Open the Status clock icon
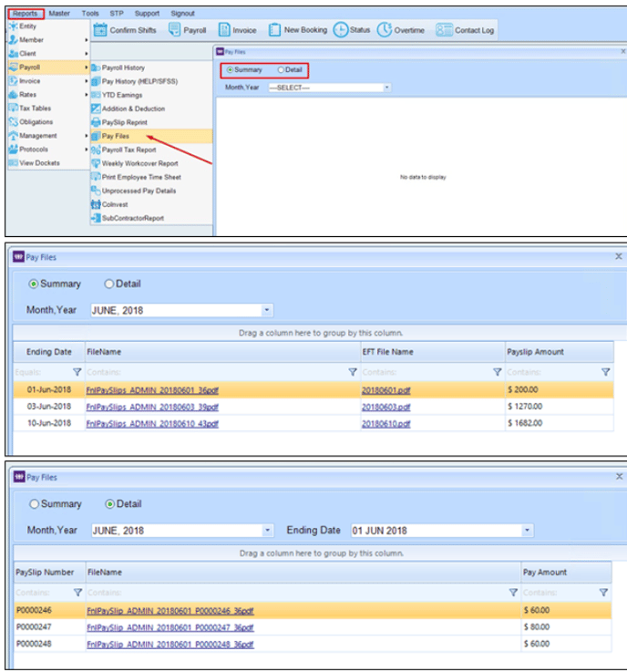The height and width of the screenshot is (672, 627). point(341,30)
